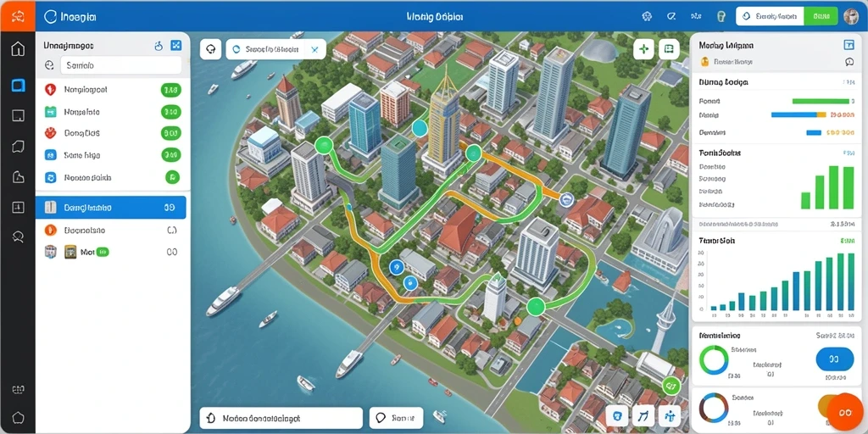Screen dimensions: 868x434
Task: Toggle the green pill on second list row
Action: coord(170,112)
